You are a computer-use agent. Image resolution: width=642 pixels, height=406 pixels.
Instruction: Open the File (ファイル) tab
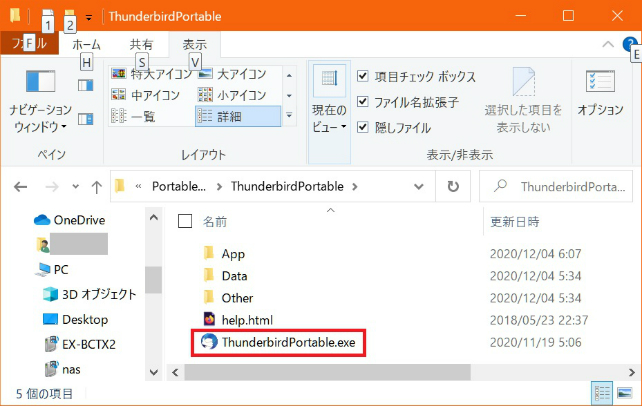click(x=29, y=43)
